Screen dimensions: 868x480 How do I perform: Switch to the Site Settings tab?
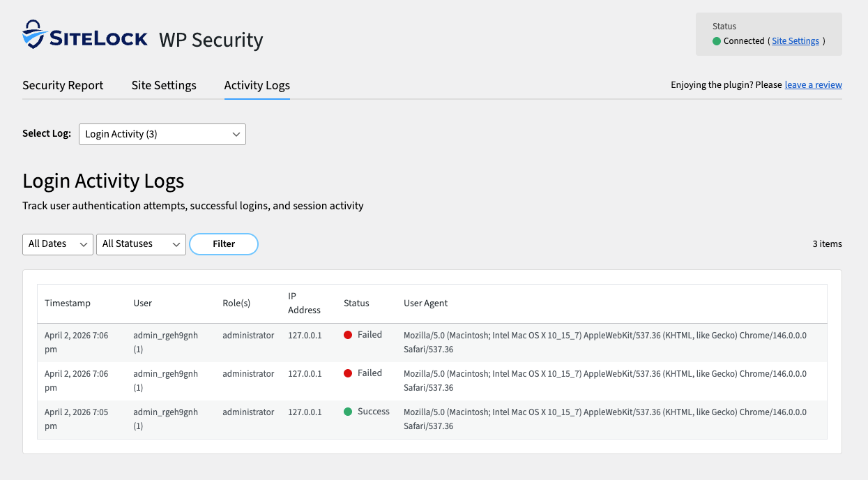[x=163, y=85]
